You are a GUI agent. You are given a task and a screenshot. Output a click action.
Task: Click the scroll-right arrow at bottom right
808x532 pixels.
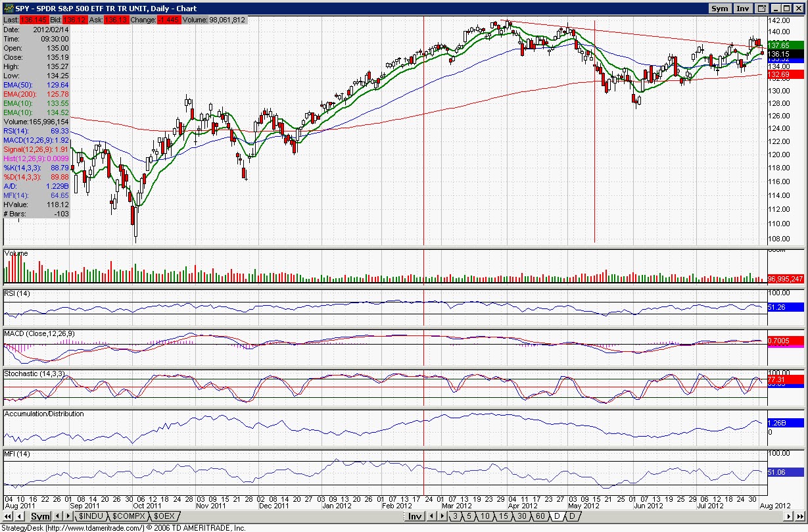pyautogui.click(x=788, y=516)
